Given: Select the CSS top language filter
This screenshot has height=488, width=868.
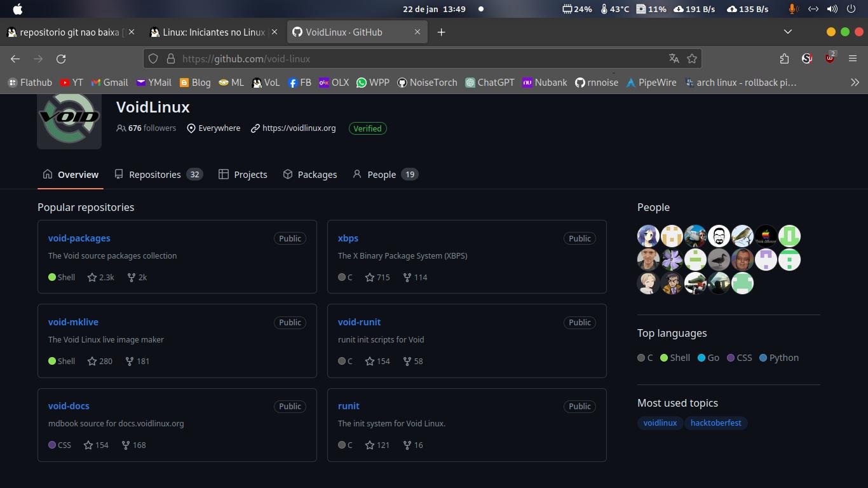Looking at the screenshot, I should pyautogui.click(x=740, y=358).
